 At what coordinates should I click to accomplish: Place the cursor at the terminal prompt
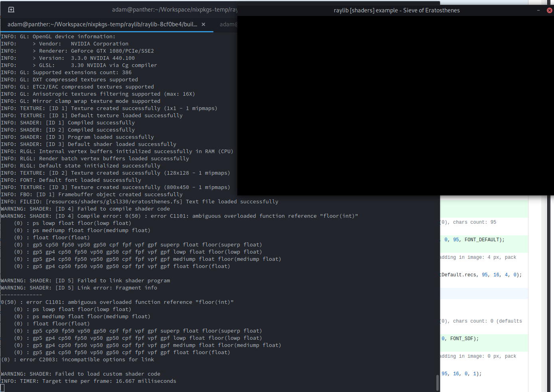[x=4, y=387]
